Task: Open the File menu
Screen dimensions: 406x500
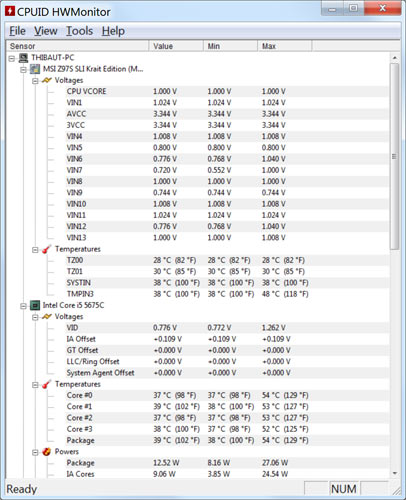Action: pos(17,31)
